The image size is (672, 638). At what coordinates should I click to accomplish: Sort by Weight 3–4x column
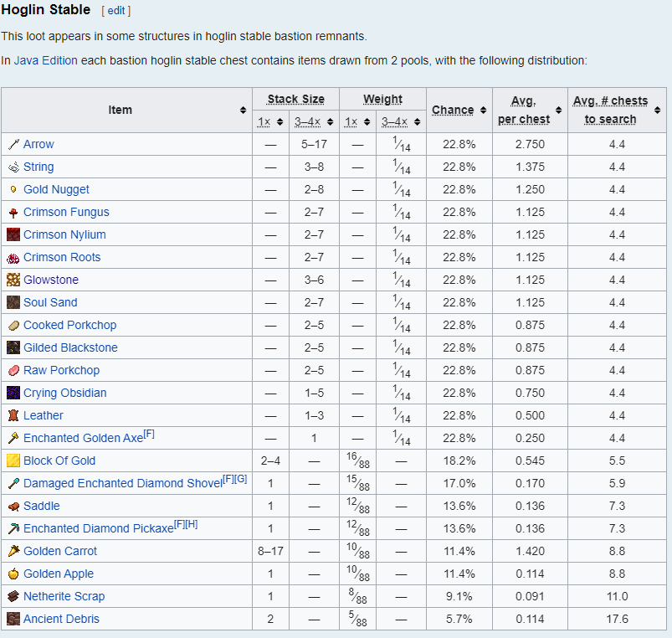click(416, 122)
